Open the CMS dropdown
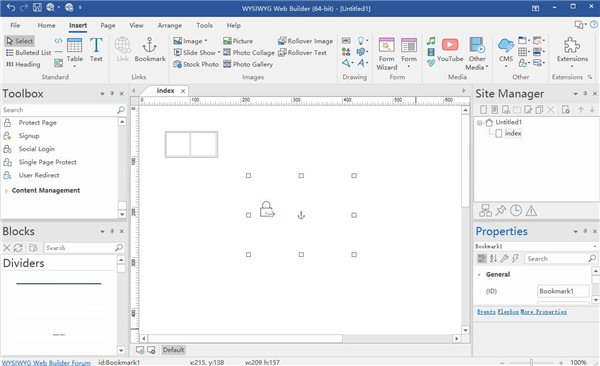Image resolution: width=600 pixels, height=366 pixels. (506, 66)
